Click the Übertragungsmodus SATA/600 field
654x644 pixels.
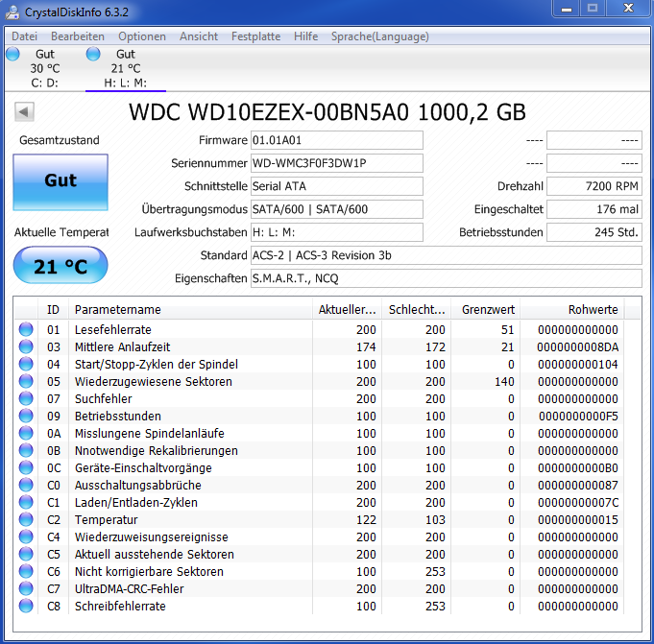tap(336, 209)
